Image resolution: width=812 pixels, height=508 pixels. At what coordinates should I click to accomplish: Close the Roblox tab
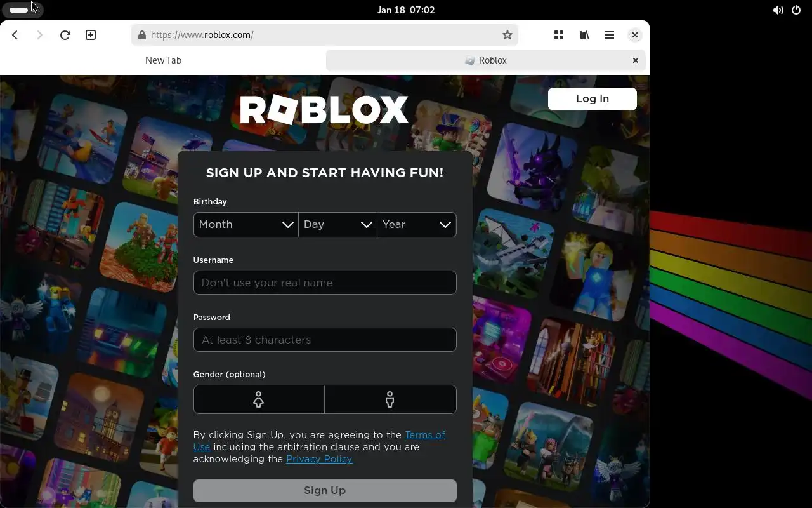pos(635,60)
